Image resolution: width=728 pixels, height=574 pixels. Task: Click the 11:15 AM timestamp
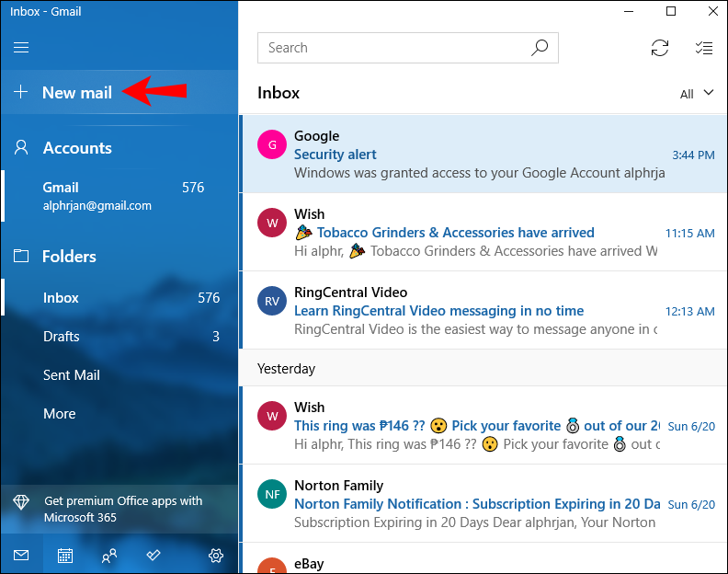click(x=690, y=234)
